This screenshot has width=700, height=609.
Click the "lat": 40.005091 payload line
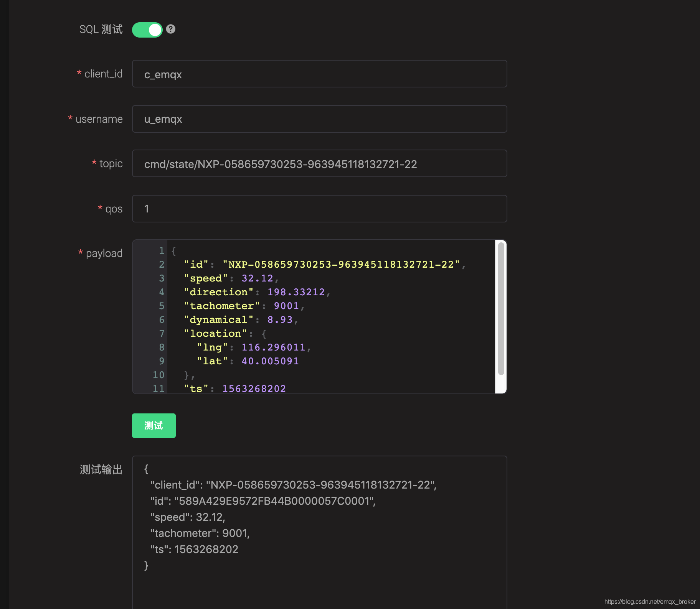click(x=248, y=361)
